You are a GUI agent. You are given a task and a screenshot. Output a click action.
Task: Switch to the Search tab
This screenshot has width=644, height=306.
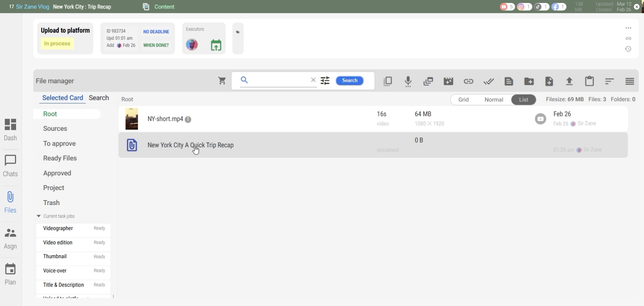[x=99, y=98]
